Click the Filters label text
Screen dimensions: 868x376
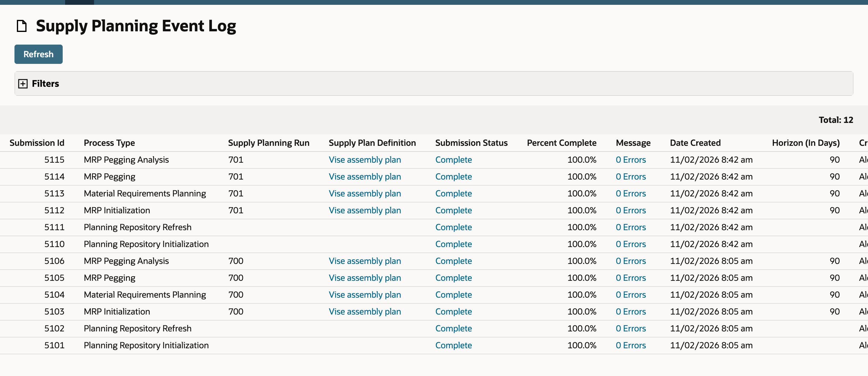point(46,83)
